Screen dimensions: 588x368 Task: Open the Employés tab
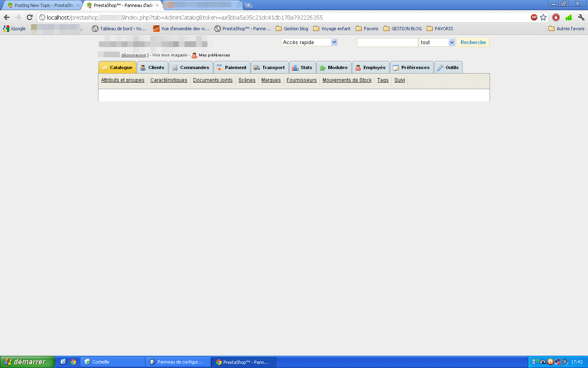pyautogui.click(x=370, y=67)
